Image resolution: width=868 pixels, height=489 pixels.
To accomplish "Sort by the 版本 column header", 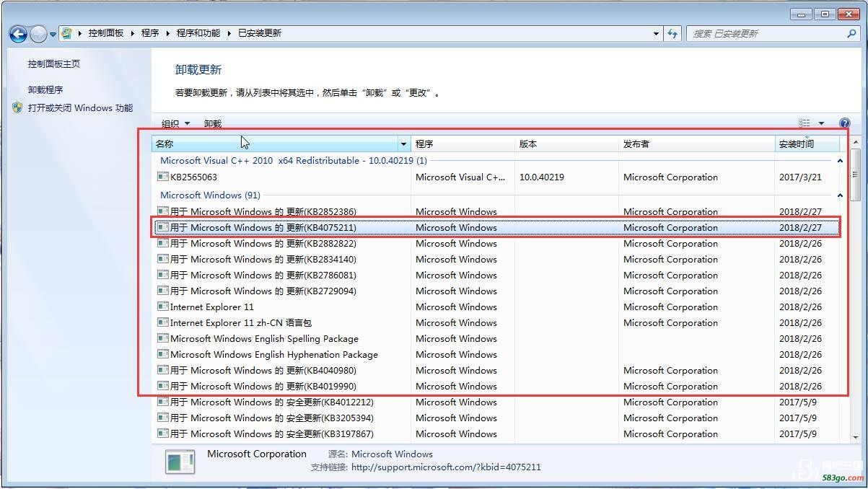I will (566, 144).
